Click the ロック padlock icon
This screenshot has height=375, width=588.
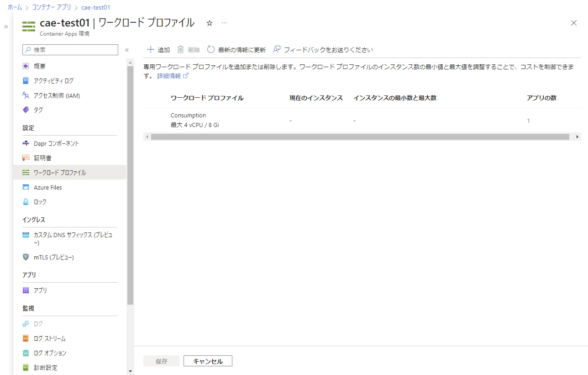coord(26,202)
